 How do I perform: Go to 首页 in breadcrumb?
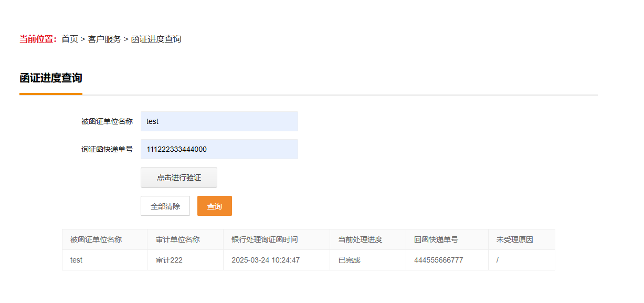coord(70,39)
